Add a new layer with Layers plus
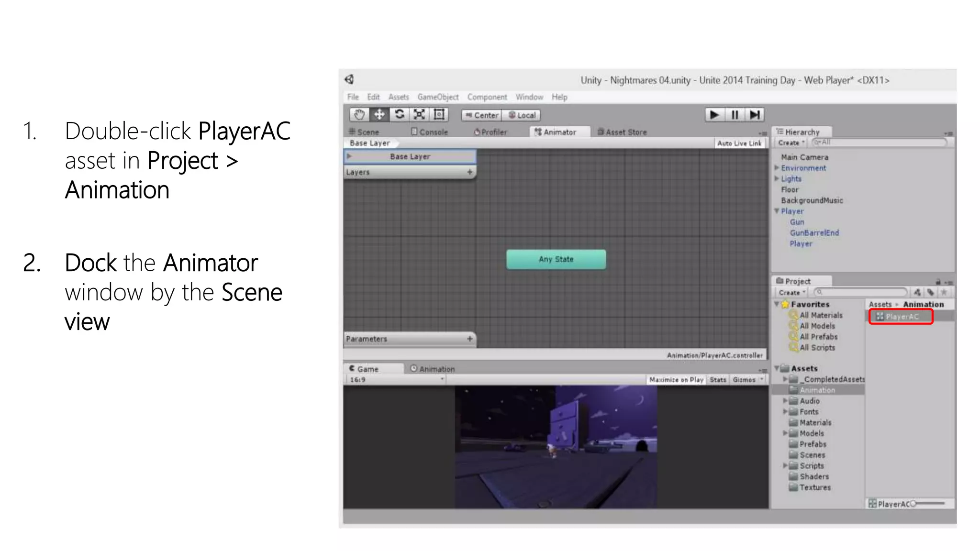Image resolution: width=980 pixels, height=551 pixels. [470, 172]
